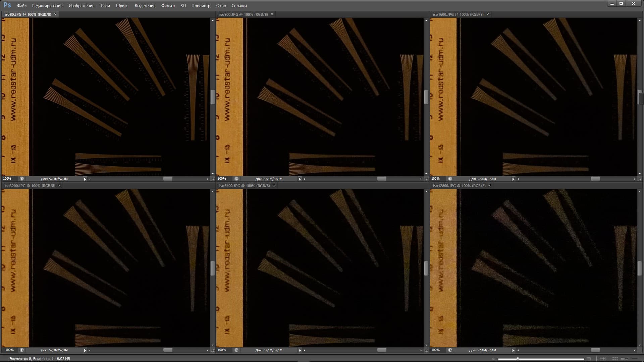This screenshot has width=644, height=362.
Task: Switch to list view in bottom bar
Action: click(634, 359)
